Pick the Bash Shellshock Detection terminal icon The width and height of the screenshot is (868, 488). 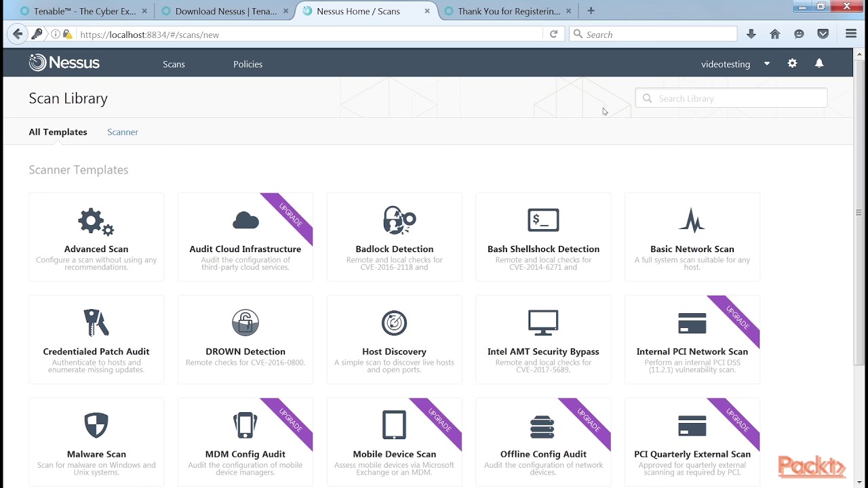[543, 220]
